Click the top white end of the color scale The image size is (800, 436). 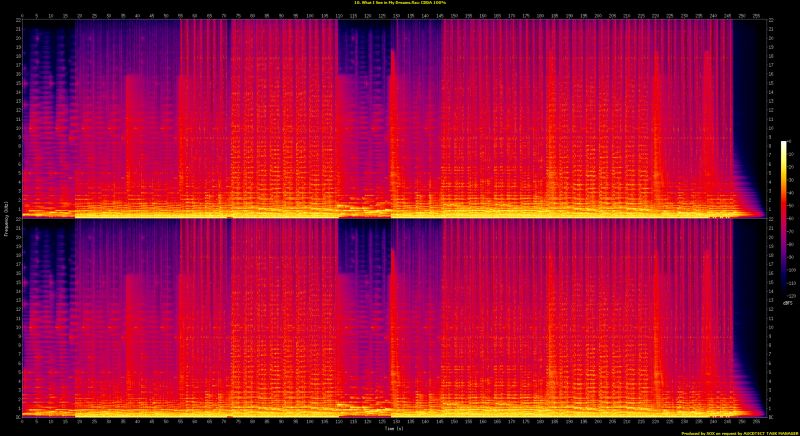[x=784, y=144]
